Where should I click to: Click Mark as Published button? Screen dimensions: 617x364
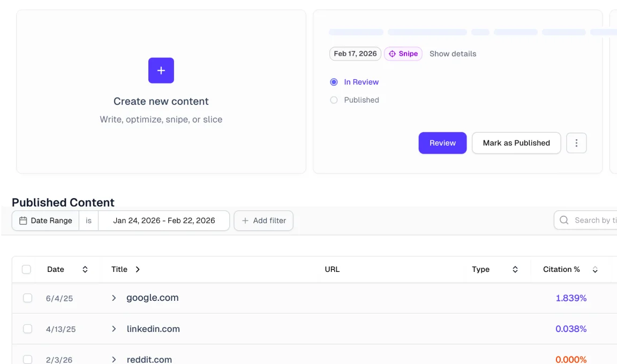click(516, 143)
